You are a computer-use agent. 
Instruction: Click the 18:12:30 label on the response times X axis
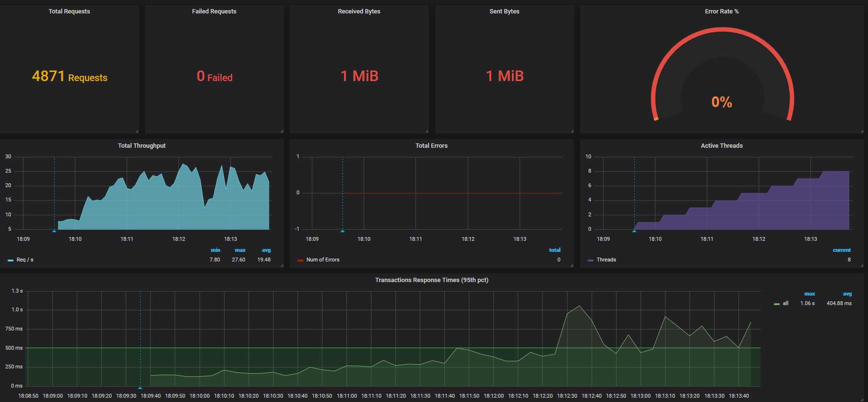pyautogui.click(x=567, y=396)
